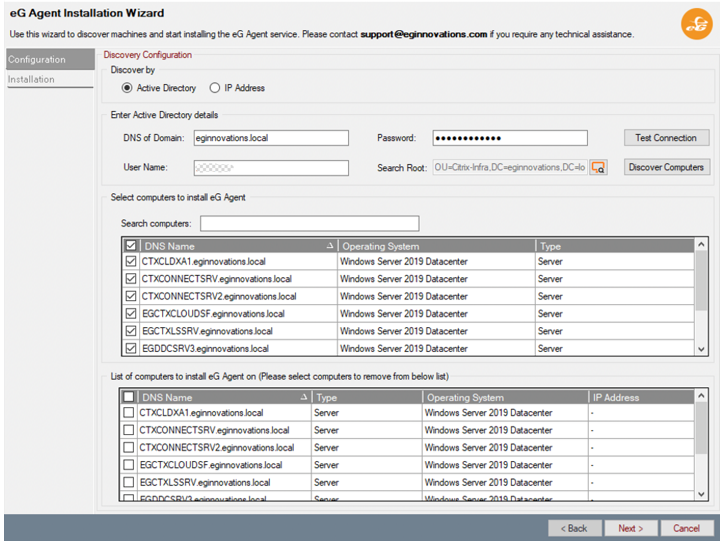Click upper list scrollbar up arrow
The image size is (721, 541).
pos(701,245)
